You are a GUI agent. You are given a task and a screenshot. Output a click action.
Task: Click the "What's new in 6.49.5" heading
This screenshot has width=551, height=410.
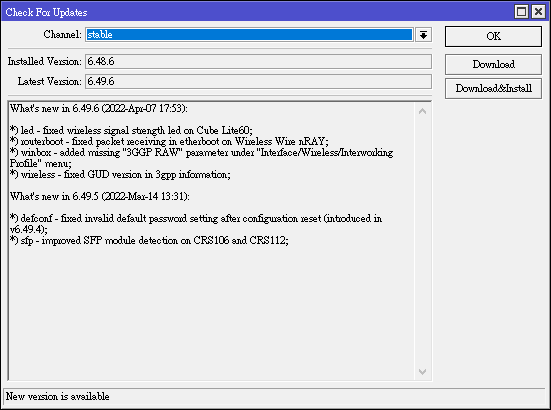coord(100,196)
